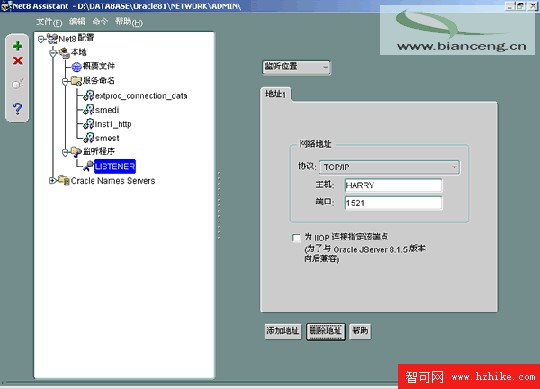Viewport: 540px width, 389px height.
Task: Click the green plus create icon
Action: pos(17,46)
